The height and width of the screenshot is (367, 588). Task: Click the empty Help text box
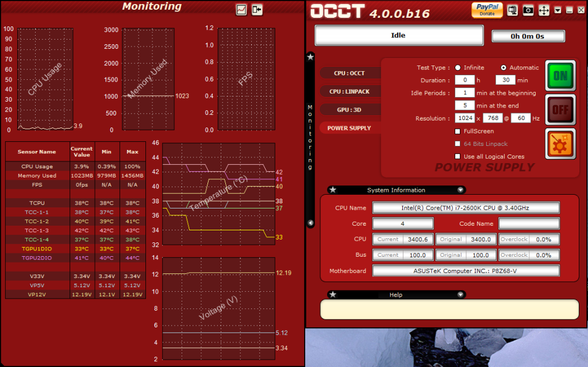click(449, 309)
